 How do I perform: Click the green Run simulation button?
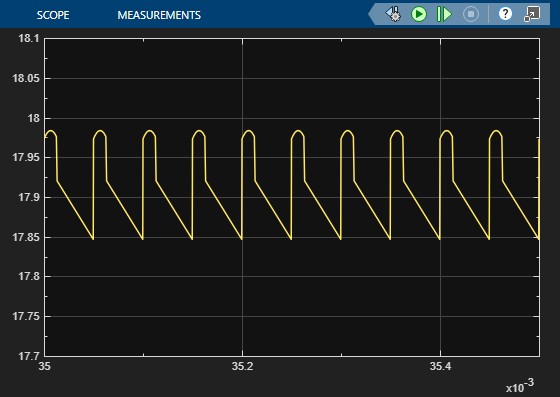coord(419,14)
